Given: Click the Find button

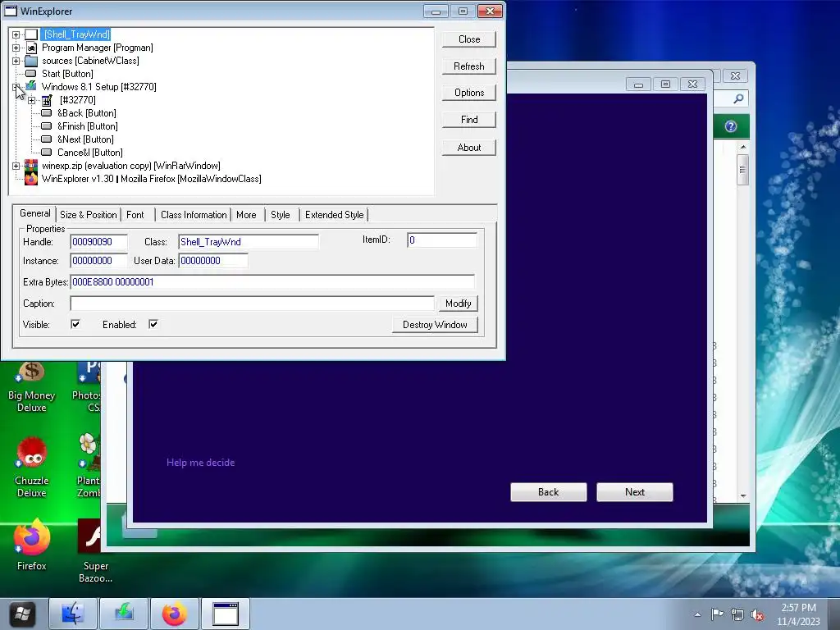Looking at the screenshot, I should pos(469,120).
